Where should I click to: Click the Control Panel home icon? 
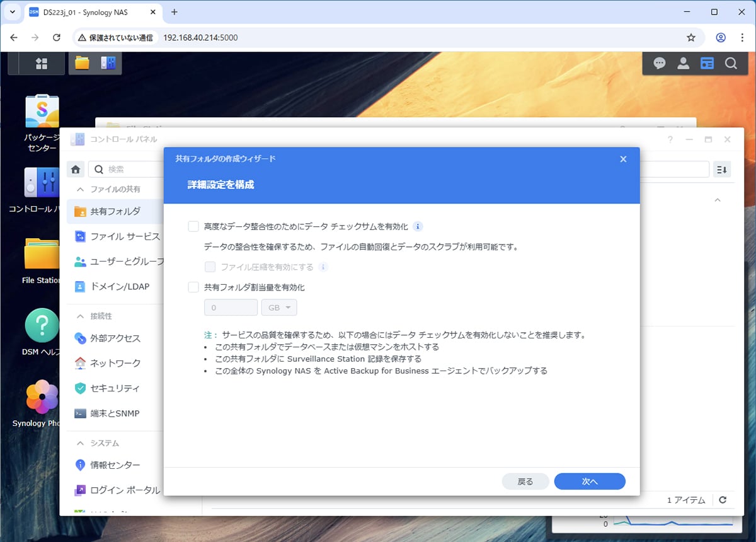[x=76, y=169]
